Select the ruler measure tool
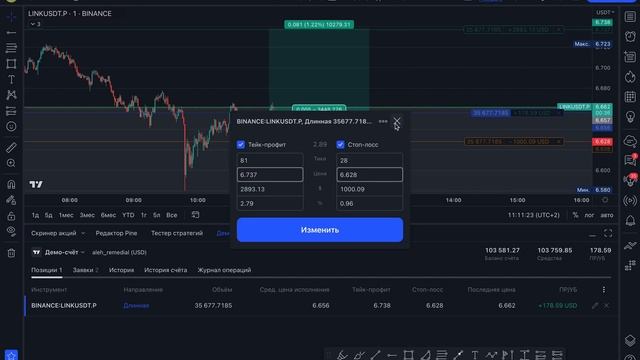The height and width of the screenshot is (360, 640). [x=11, y=147]
